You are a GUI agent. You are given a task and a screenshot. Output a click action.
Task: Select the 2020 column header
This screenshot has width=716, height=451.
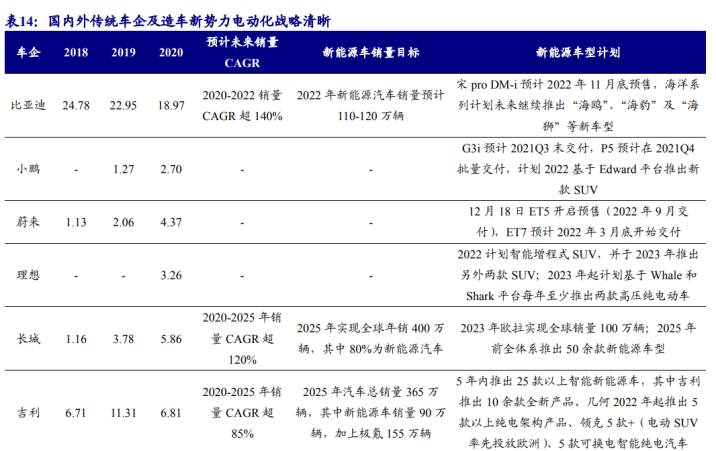click(x=171, y=52)
